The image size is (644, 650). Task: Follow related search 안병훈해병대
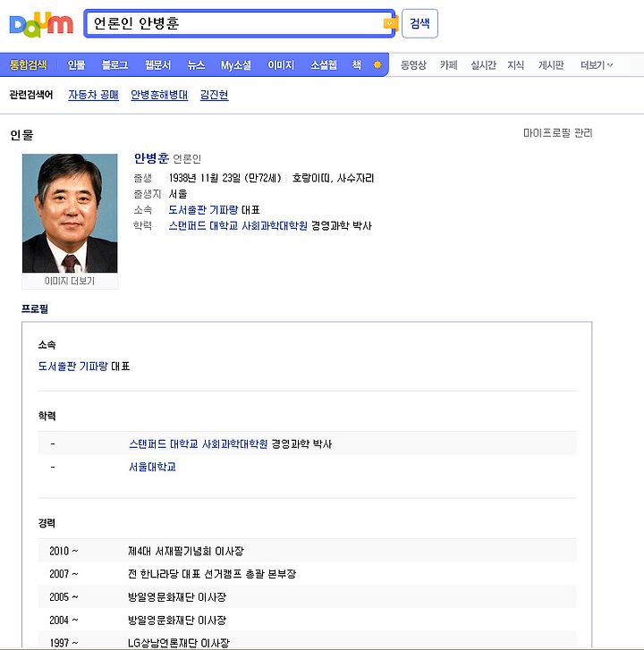159,95
